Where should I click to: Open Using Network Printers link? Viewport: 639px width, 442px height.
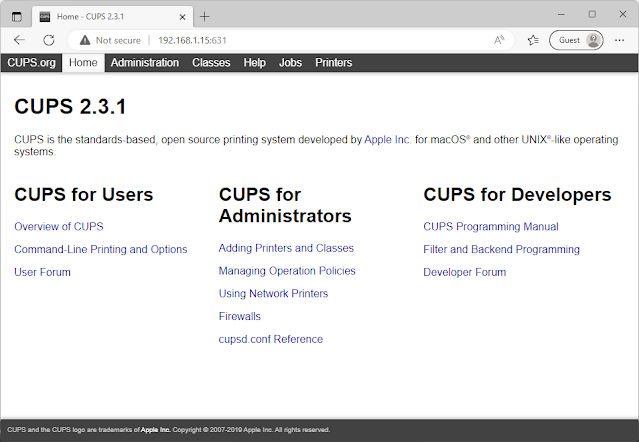click(273, 294)
